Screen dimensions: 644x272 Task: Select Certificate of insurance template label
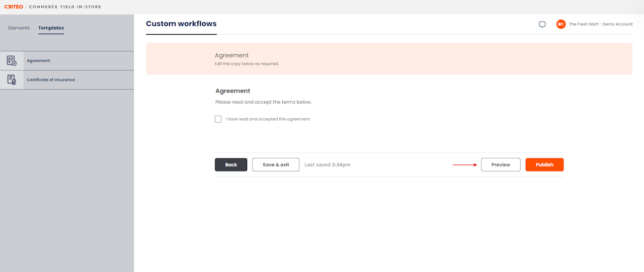[51, 80]
